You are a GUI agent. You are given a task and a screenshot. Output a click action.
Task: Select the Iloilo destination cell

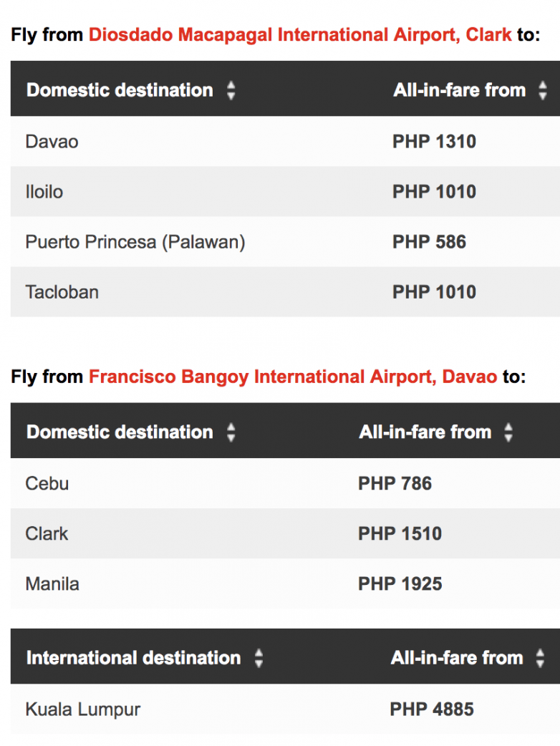click(44, 192)
